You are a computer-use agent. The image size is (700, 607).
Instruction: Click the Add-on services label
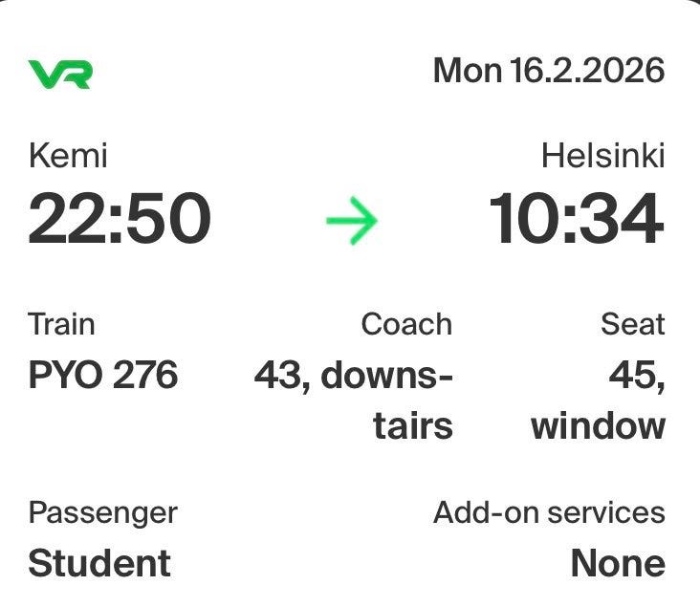549,512
